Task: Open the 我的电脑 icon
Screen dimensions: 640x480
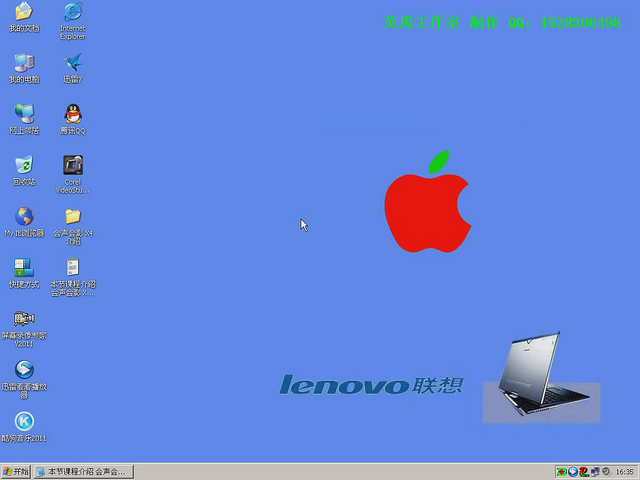Action: tap(24, 68)
